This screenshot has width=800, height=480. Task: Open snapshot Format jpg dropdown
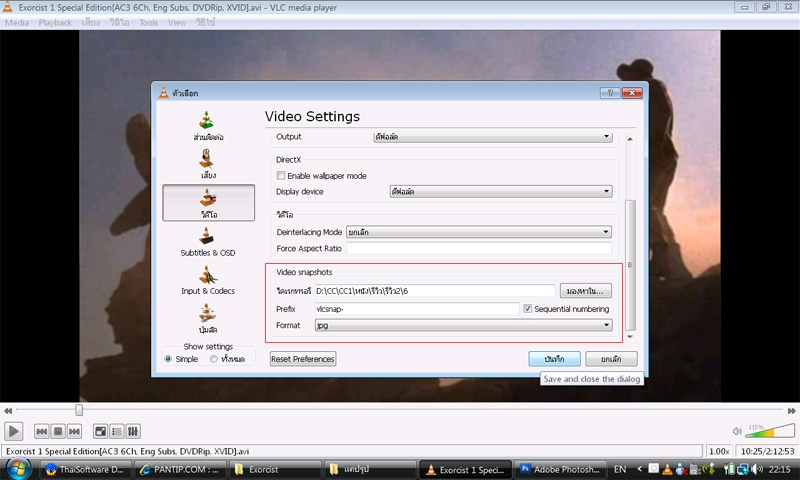point(464,325)
